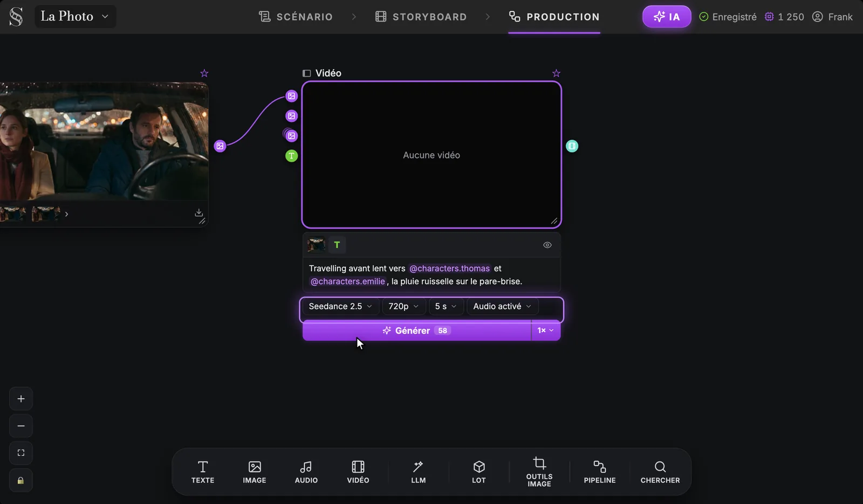
Task: Favorite the image node with its star
Action: 204,73
